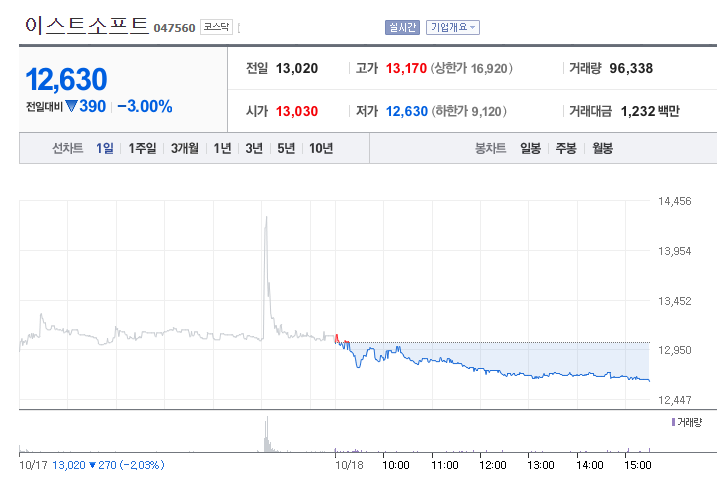Click the 시가 value 13,030
The image size is (717, 488).
tap(297, 111)
